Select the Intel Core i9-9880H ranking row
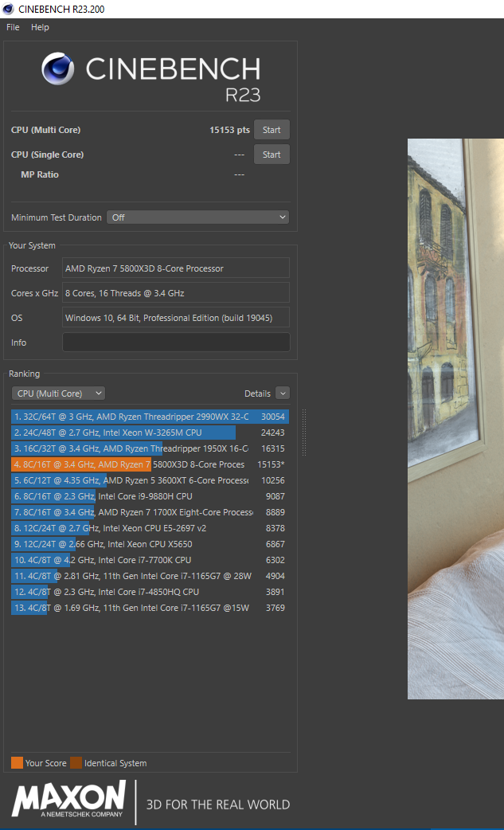The height and width of the screenshot is (830, 504). [150, 496]
